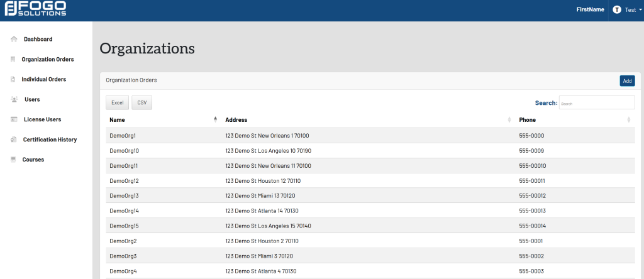Focus the Search input field
Screen dimensions: 644x279
point(596,102)
